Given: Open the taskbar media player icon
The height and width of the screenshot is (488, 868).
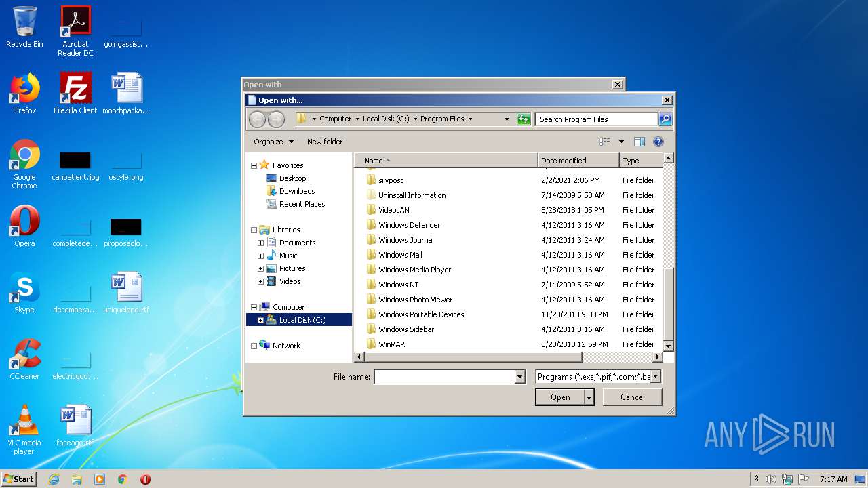Looking at the screenshot, I should click(x=100, y=479).
